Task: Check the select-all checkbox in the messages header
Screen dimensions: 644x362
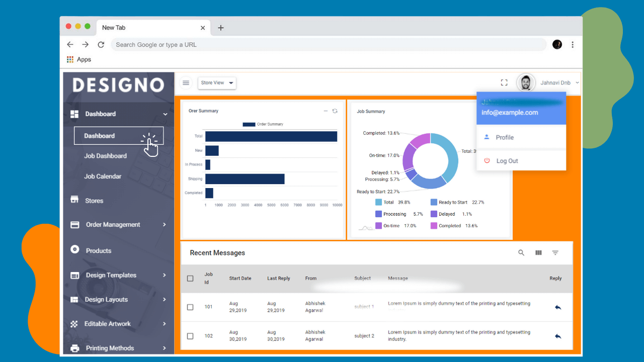Action: coord(190,278)
